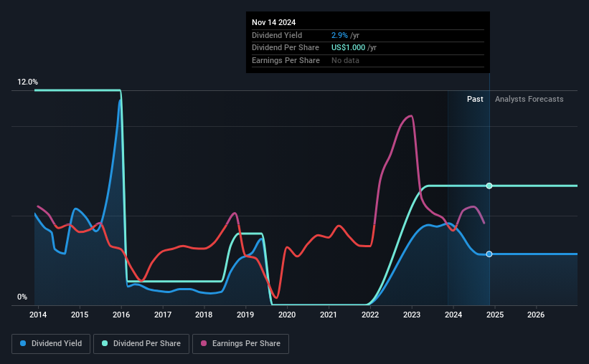Screen dimensions: 589x364
Task: Click the 2.9% dividend yield tooltip value
Action: tap(339, 35)
